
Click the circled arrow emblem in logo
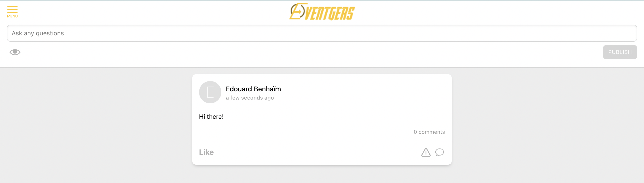click(297, 11)
